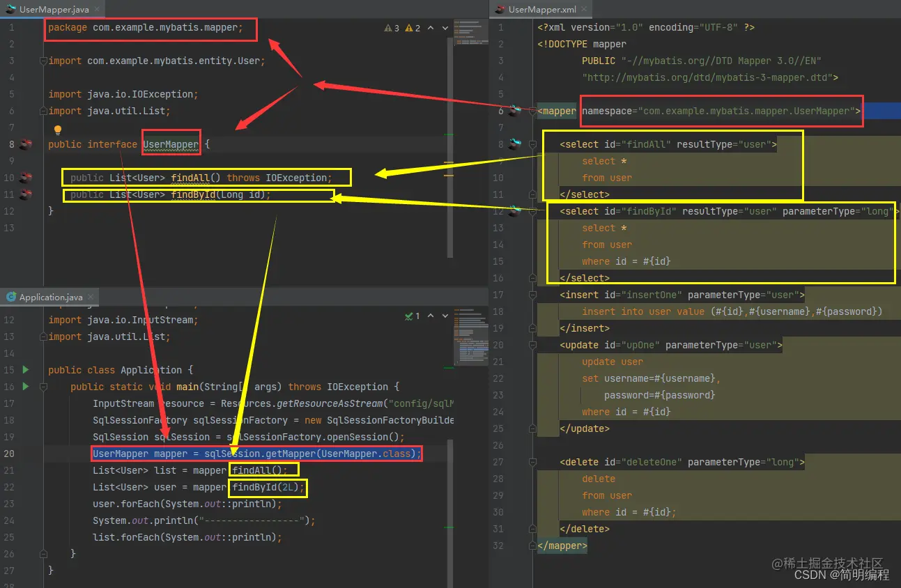Click MyBatis gutter icon beside mapper namespace line
The width and height of the screenshot is (901, 588).
coord(515,111)
